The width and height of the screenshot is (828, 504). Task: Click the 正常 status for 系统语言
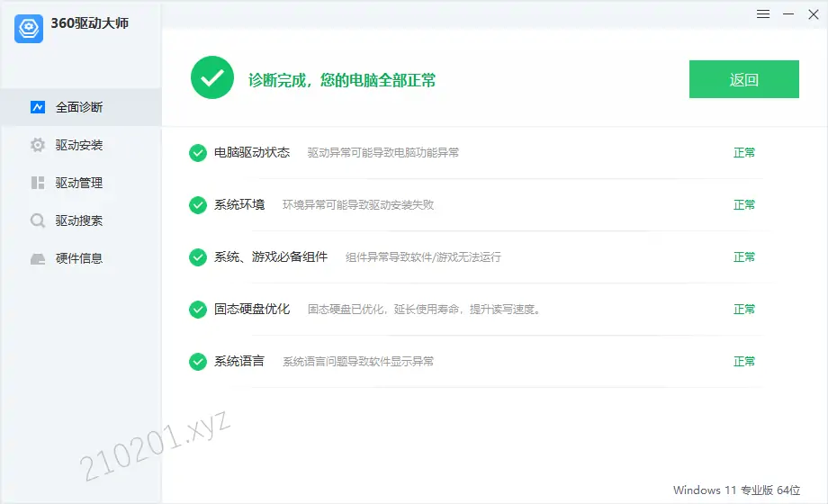click(744, 362)
